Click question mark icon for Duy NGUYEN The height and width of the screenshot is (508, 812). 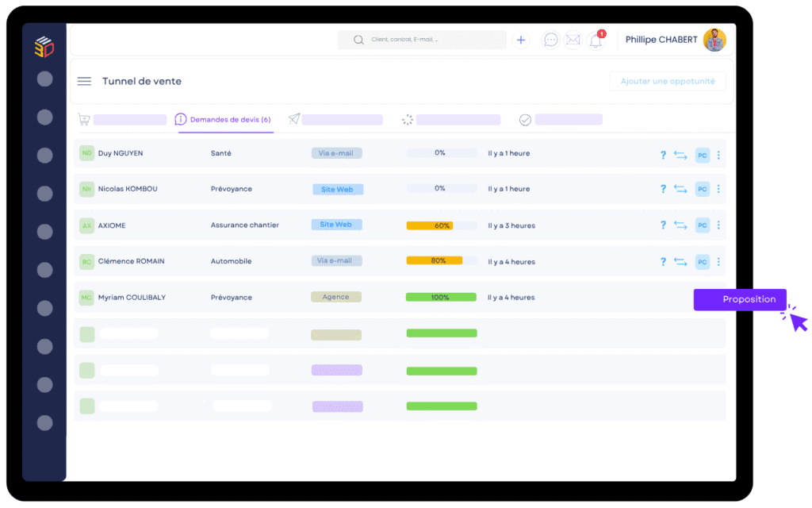(663, 156)
